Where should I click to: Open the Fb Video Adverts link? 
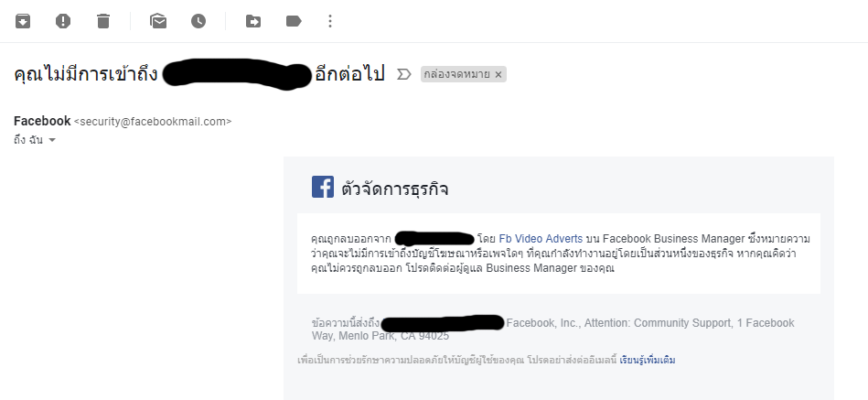point(541,239)
